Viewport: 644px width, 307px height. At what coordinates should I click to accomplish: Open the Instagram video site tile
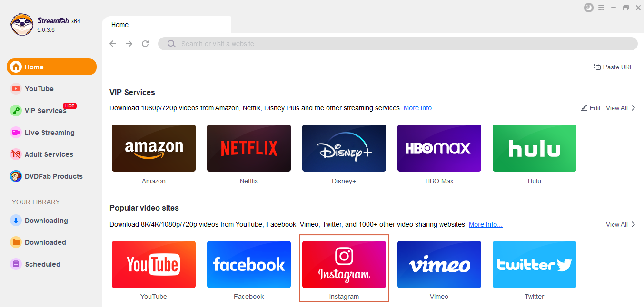click(x=344, y=264)
